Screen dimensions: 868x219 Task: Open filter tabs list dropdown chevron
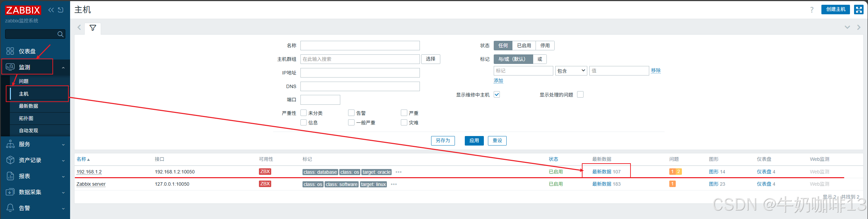847,27
